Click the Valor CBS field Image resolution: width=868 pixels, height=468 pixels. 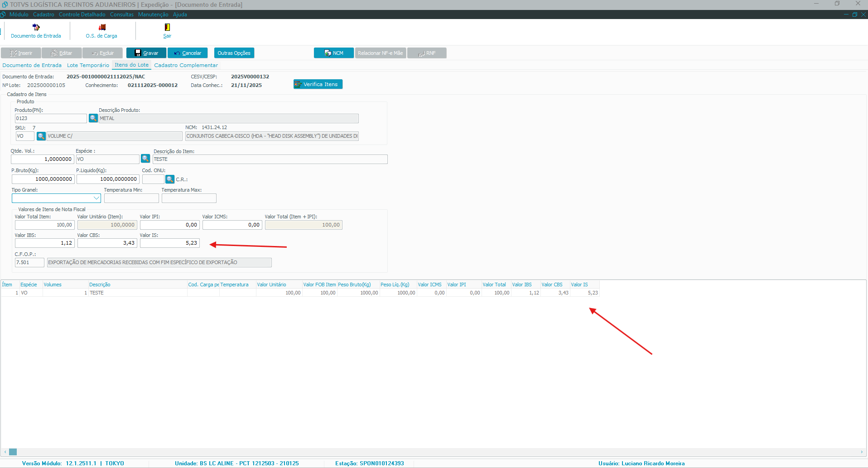click(x=107, y=243)
